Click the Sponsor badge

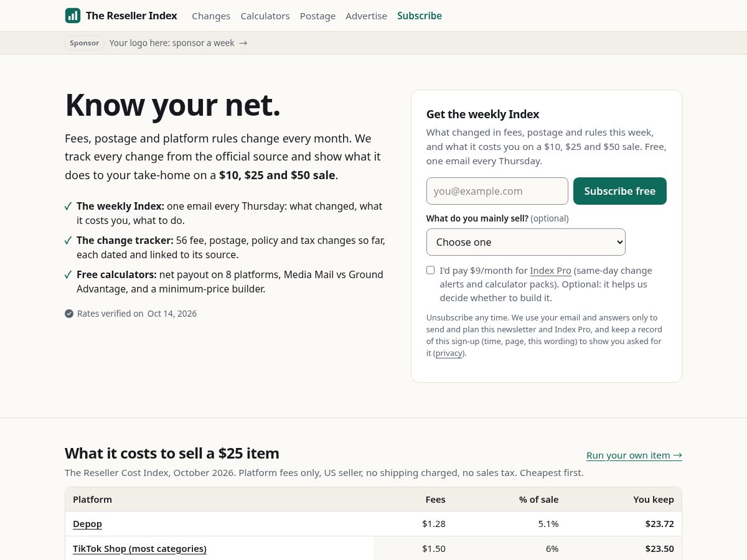pyautogui.click(x=85, y=43)
